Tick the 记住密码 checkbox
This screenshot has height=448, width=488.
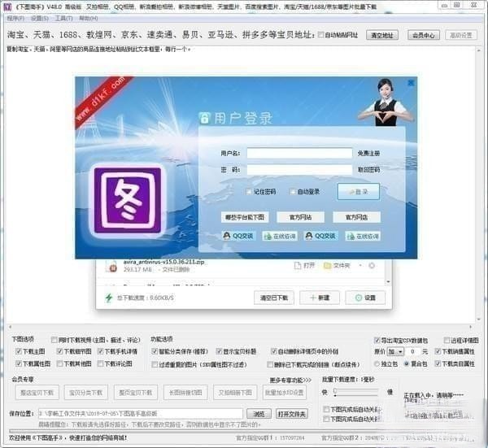pyautogui.click(x=249, y=191)
